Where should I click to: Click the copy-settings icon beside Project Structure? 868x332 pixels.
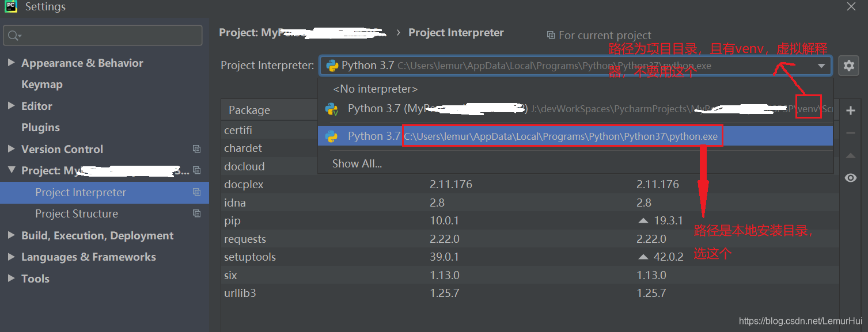point(196,213)
